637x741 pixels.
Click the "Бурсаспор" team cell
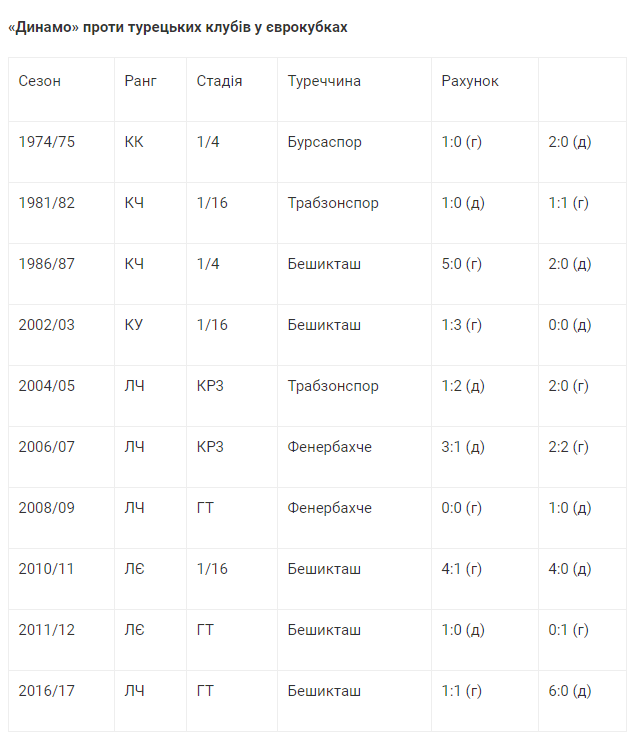[x=324, y=142]
